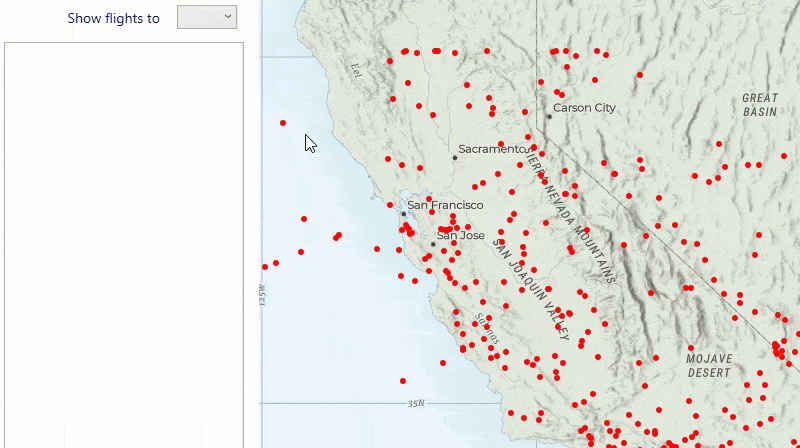Click the San Francisco city label
Viewport: 800px width, 448px height.
tap(445, 205)
